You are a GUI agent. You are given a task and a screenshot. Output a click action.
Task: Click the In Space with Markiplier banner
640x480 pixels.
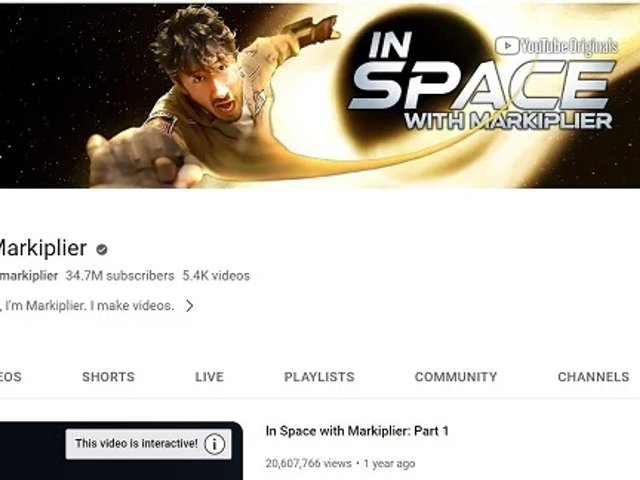(x=320, y=96)
